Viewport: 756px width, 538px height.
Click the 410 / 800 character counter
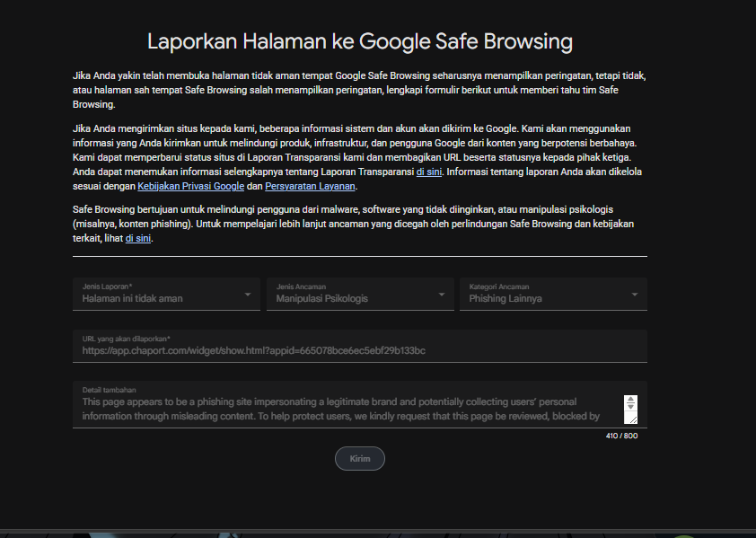point(621,436)
